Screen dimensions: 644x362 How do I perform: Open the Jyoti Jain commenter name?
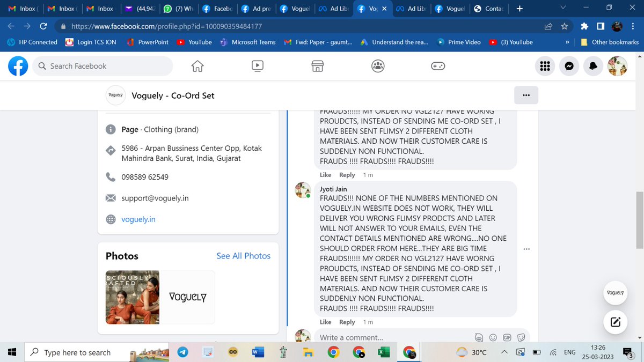pyautogui.click(x=333, y=189)
